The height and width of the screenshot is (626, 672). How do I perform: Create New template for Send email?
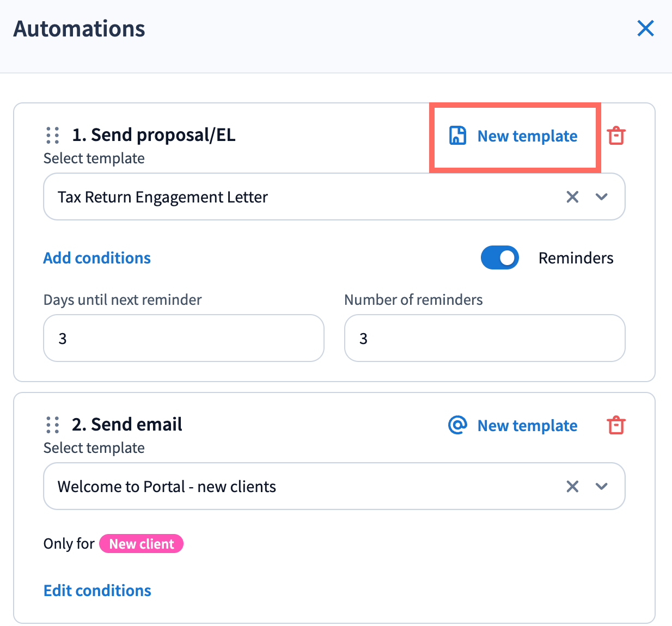[x=527, y=426]
